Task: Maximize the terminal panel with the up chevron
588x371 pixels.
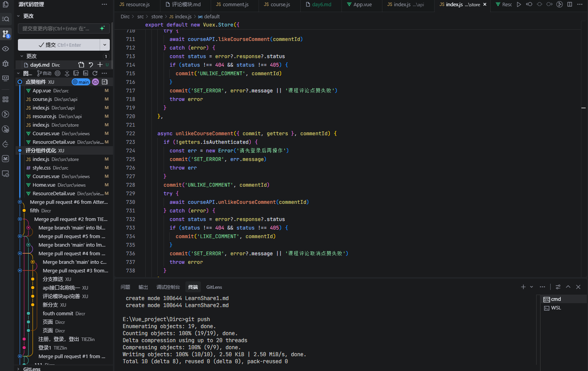Action: (568, 287)
